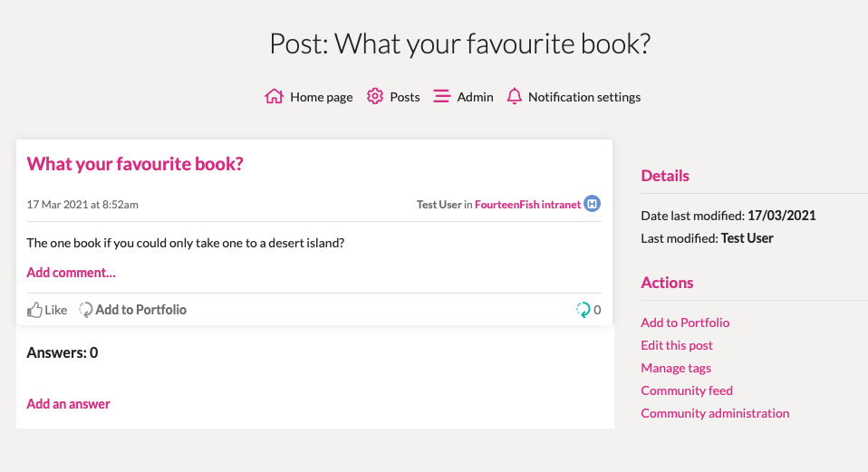Click the gear icon next to Posts
The image size is (868, 472).
[375, 96]
